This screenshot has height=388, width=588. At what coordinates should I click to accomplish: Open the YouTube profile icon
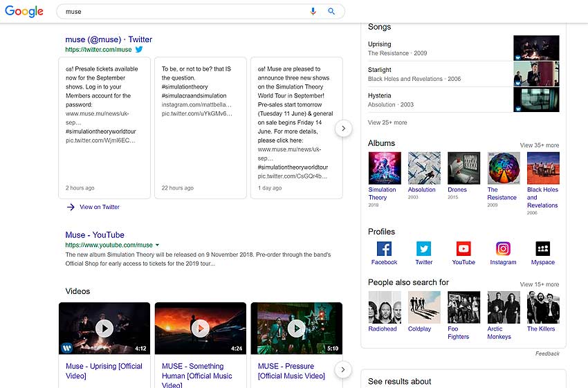(463, 248)
